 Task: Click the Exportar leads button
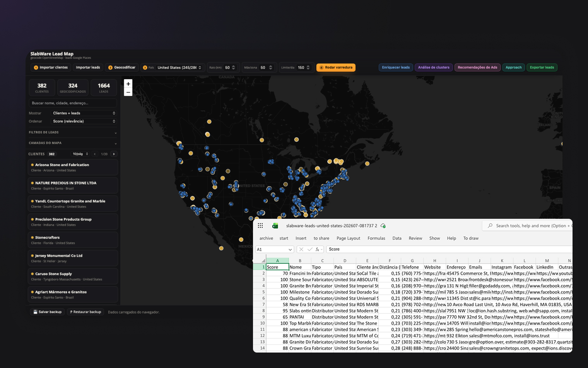542,68
